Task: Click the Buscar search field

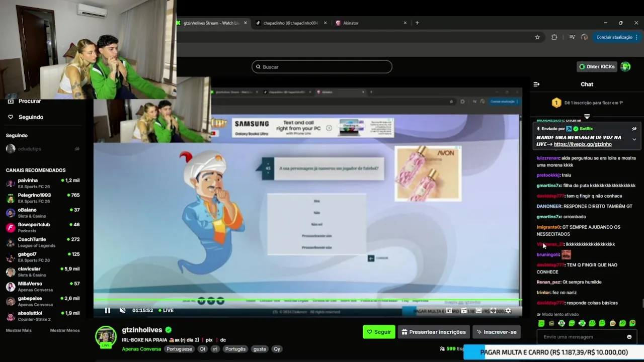Action: tap(322, 67)
